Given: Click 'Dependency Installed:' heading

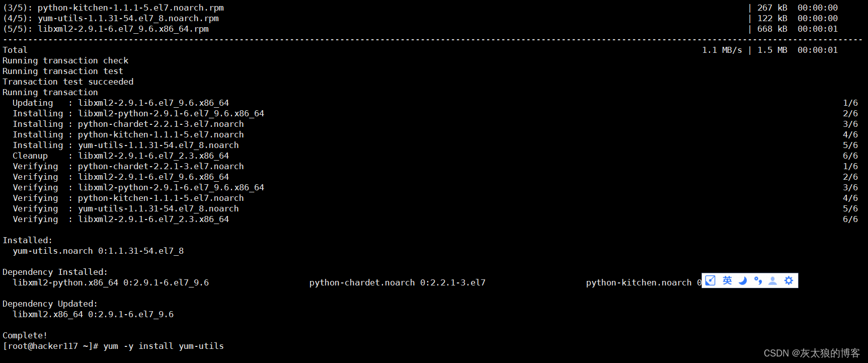Looking at the screenshot, I should [x=55, y=272].
